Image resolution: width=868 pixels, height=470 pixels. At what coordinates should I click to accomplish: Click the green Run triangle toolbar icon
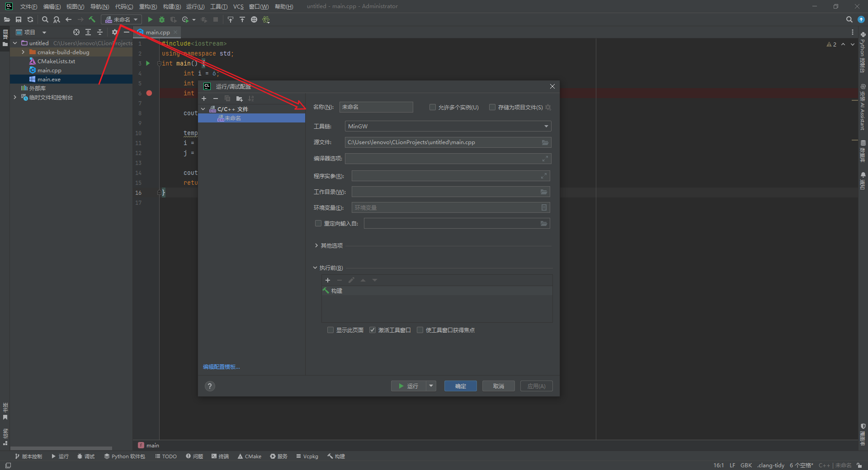coord(150,19)
